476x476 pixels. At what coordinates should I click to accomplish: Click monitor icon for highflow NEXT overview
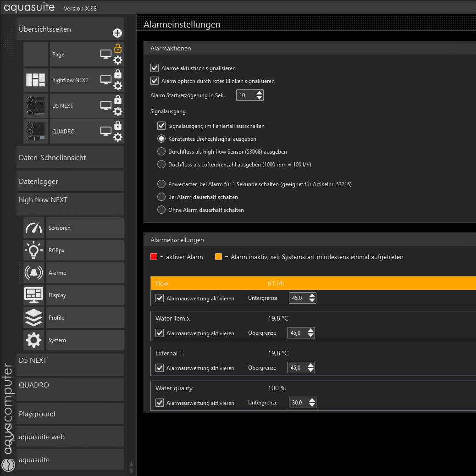[x=105, y=80]
